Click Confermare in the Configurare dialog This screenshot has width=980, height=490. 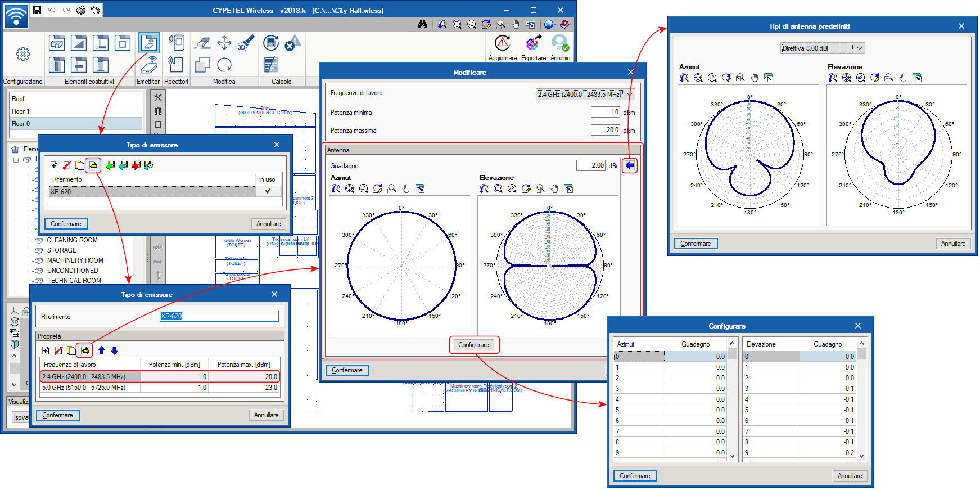(635, 476)
